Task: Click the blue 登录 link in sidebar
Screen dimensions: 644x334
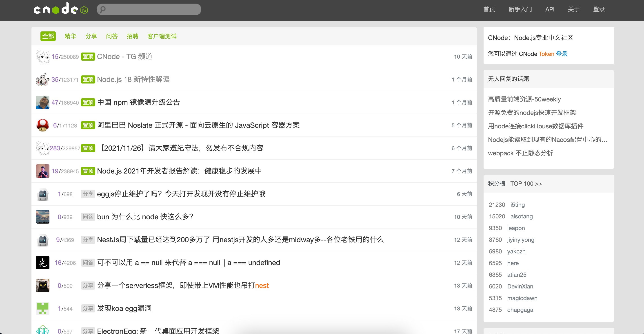Action: [562, 54]
